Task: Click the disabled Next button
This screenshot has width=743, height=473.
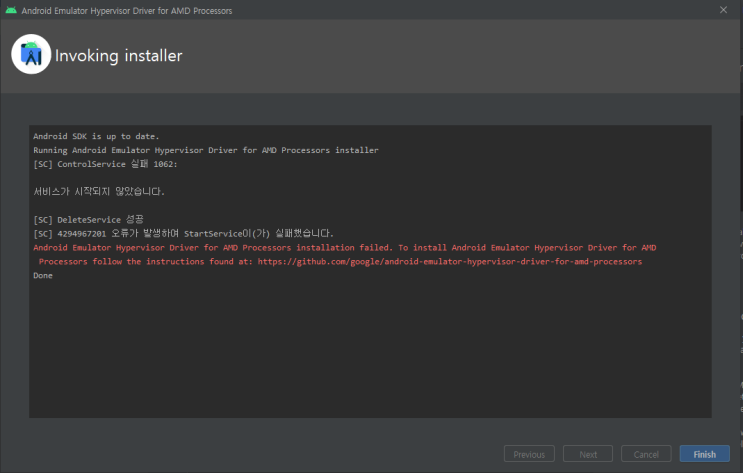Action: [x=588, y=454]
